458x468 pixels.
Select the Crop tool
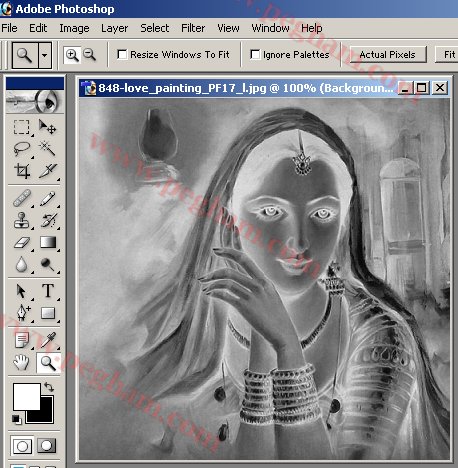[22, 171]
